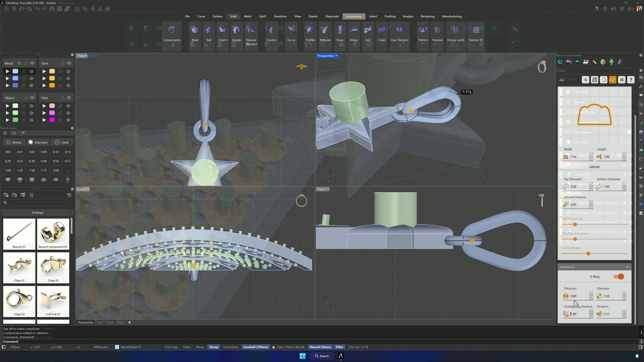Switch to the Solid tab

[x=233, y=16]
